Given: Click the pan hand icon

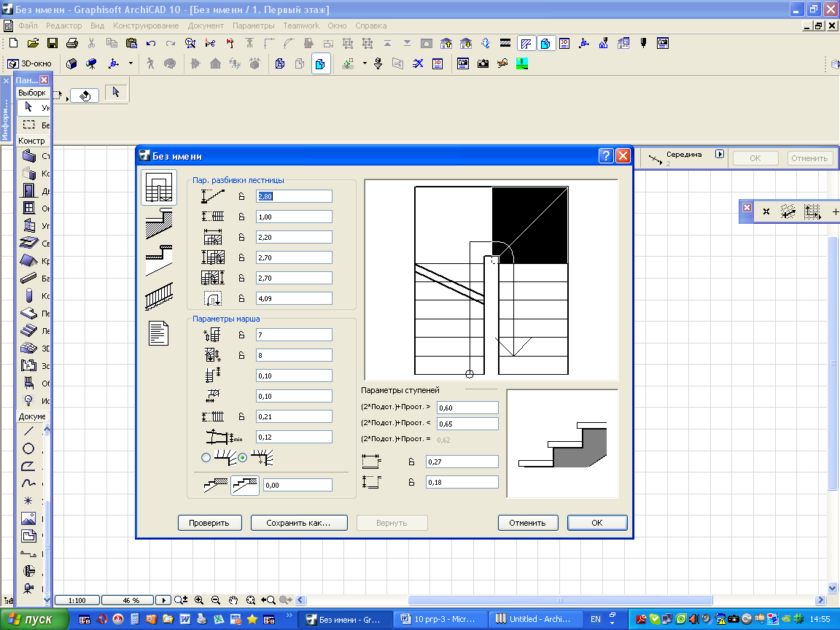Looking at the screenshot, I should point(233,600).
